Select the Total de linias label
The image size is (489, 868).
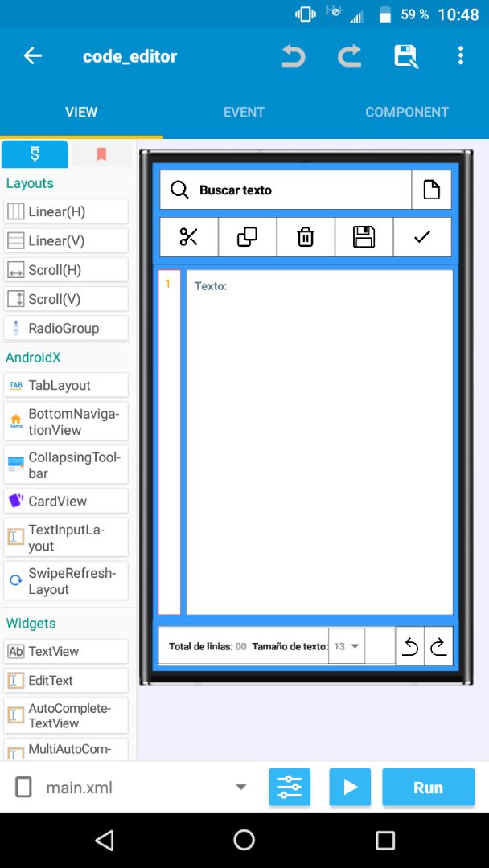200,646
